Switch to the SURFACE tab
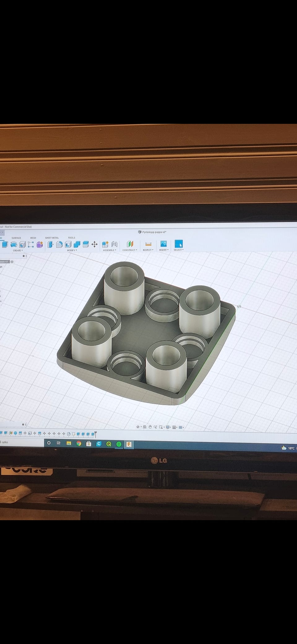The image size is (297, 644). (16, 238)
